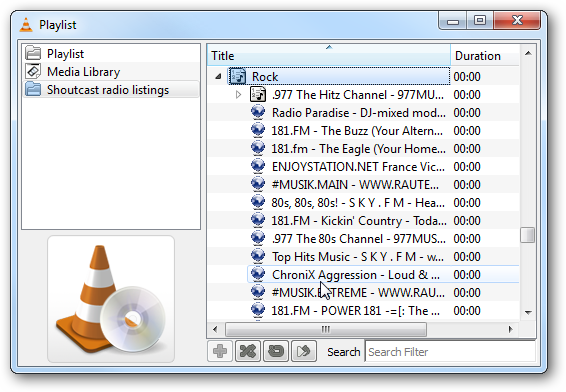566x392 pixels.
Task: Click the jump to playing item icon
Action: [304, 351]
